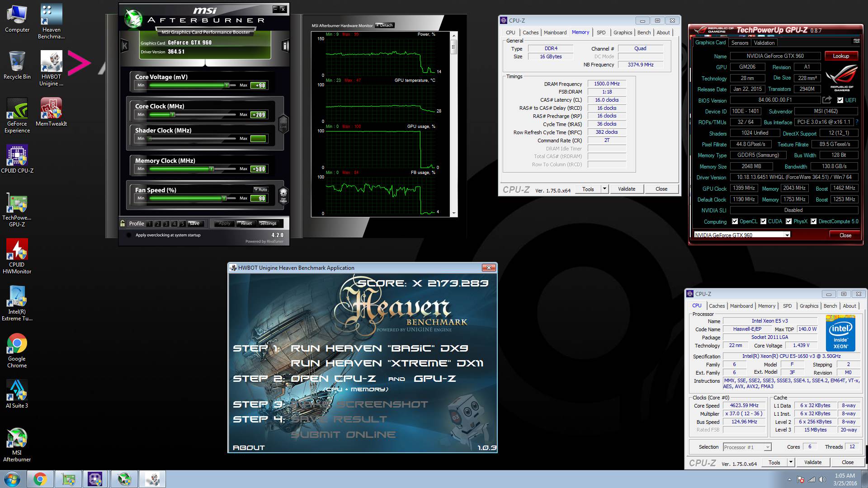Image resolution: width=868 pixels, height=488 pixels.
Task: Toggle the DirectCompute 5.0 checkbox
Action: [x=814, y=221]
